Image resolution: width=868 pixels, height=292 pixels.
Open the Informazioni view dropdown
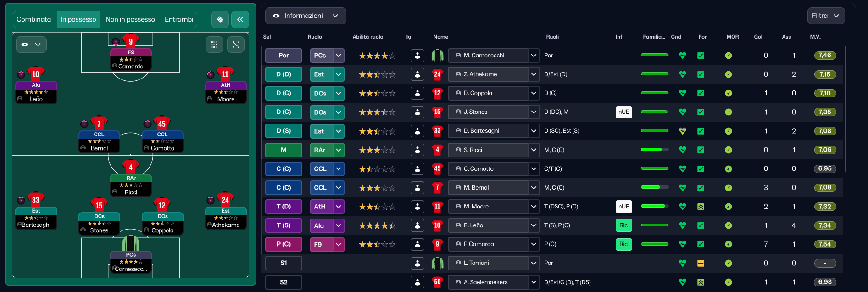click(306, 16)
